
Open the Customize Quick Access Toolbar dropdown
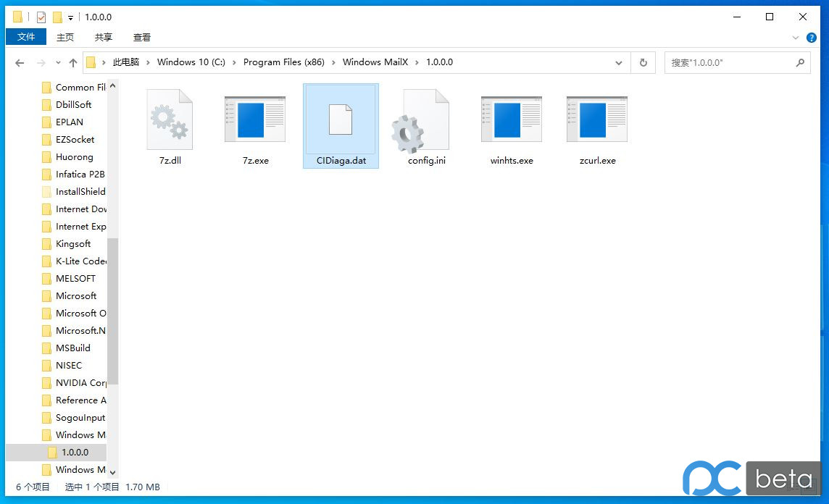click(x=70, y=17)
